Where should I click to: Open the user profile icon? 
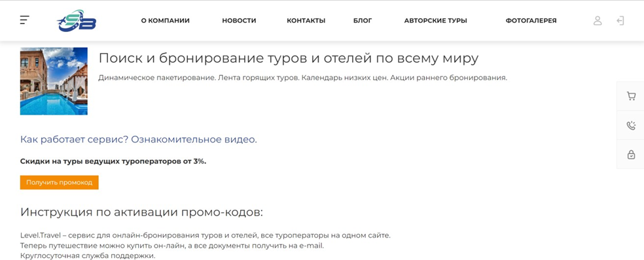(x=598, y=20)
